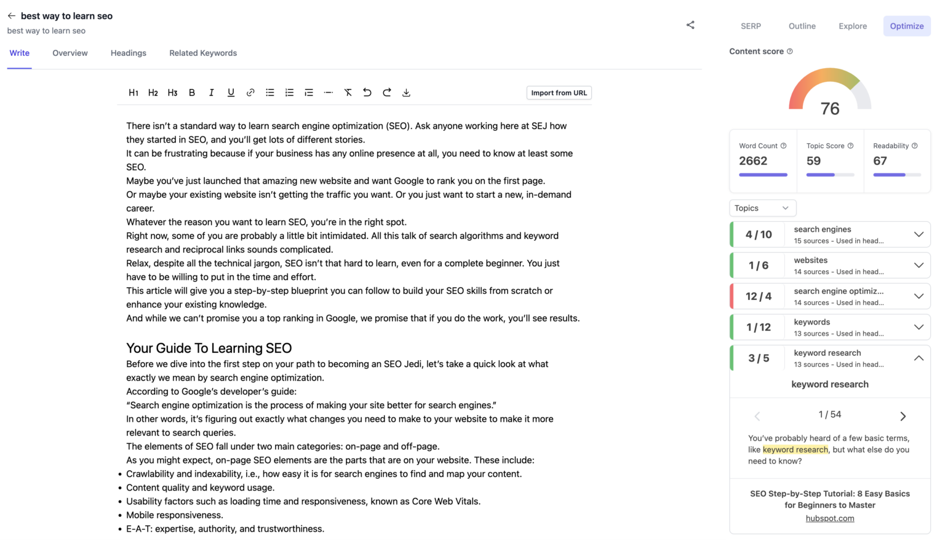Open the SERP tab

[751, 26]
